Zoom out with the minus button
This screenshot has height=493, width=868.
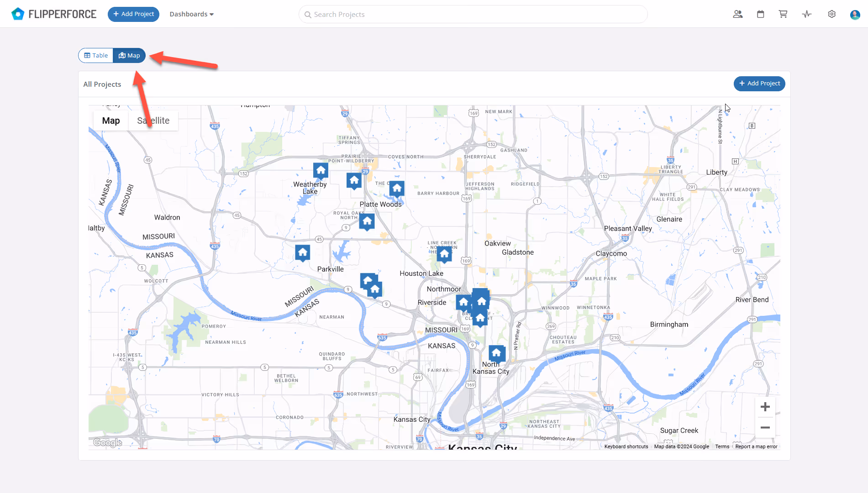(x=765, y=428)
